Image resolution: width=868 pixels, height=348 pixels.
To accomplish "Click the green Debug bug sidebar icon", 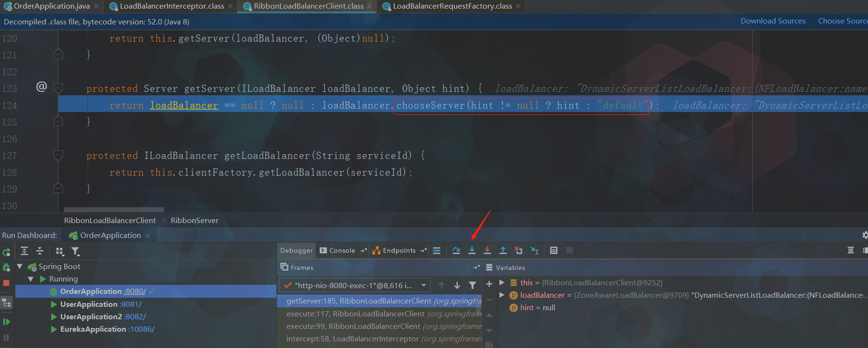I will point(6,267).
